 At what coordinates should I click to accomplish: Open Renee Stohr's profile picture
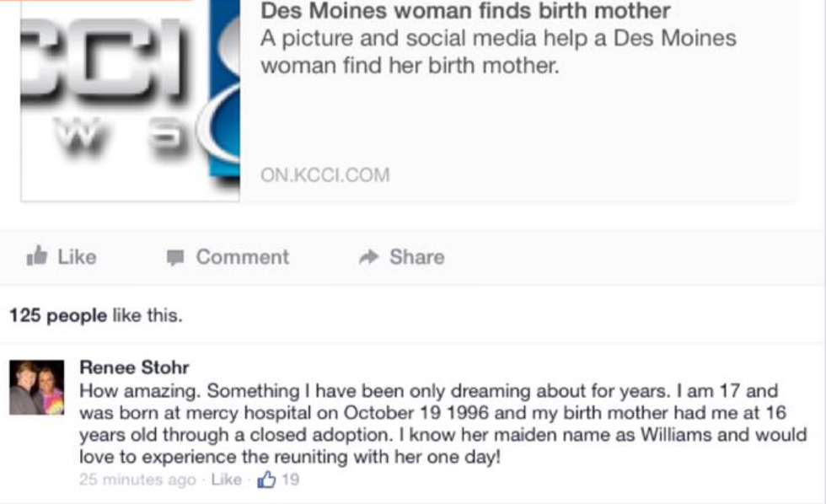(x=36, y=387)
